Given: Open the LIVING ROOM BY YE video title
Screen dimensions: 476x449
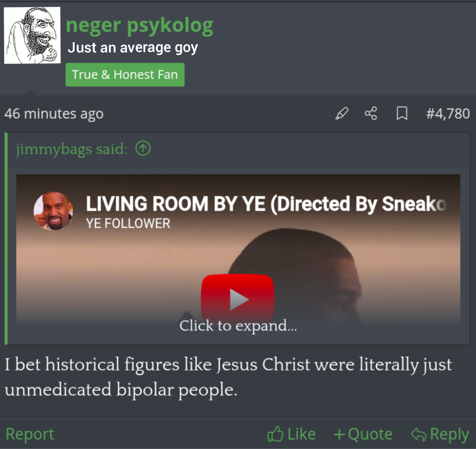Looking at the screenshot, I should coord(266,204).
